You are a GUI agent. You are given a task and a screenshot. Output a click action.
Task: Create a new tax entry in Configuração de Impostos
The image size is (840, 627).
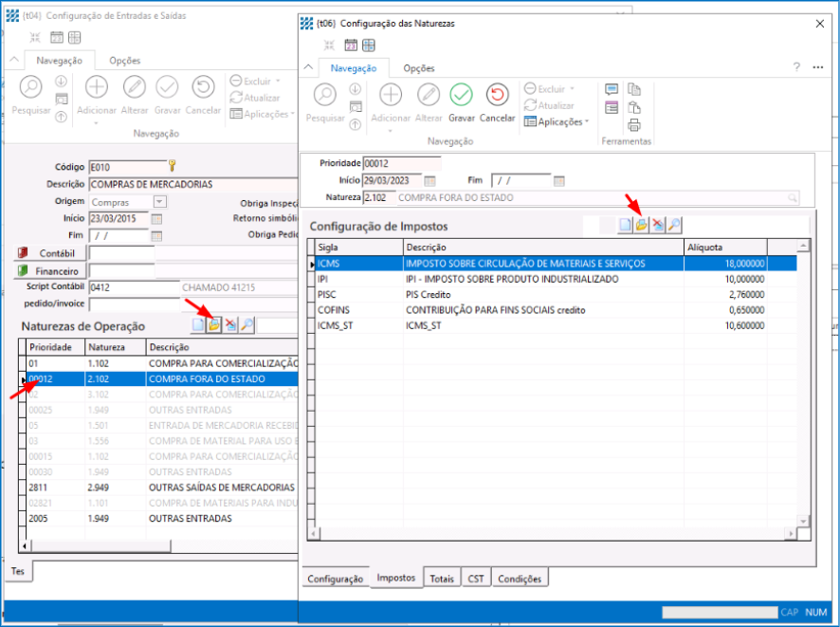pyautogui.click(x=625, y=225)
